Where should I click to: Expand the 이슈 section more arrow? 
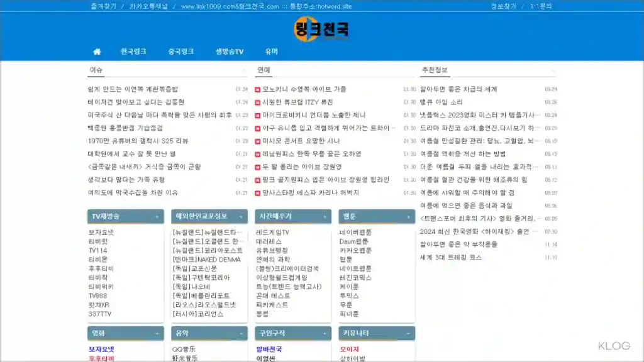[245, 70]
